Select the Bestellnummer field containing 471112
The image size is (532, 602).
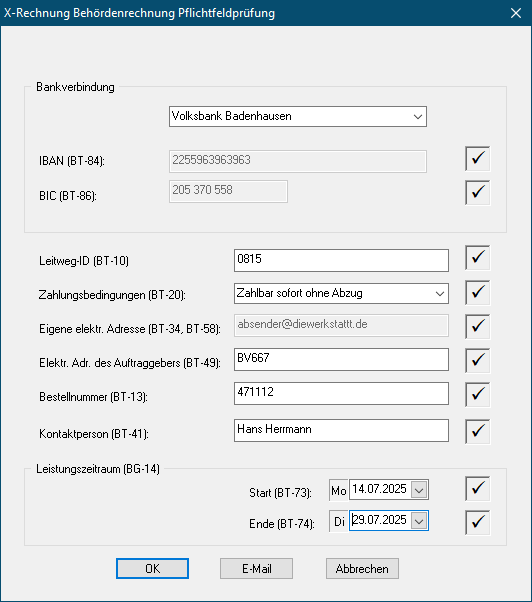(x=341, y=393)
